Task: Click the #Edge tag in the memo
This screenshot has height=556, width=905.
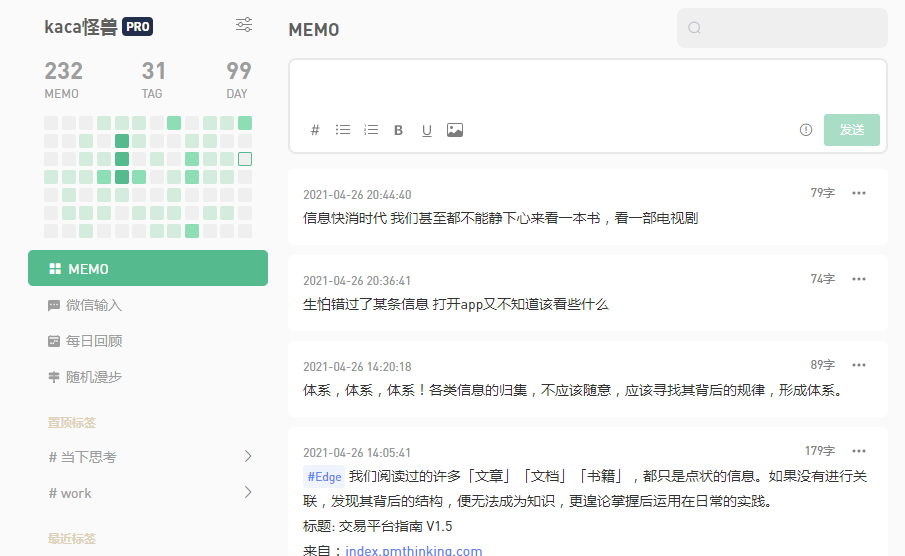Action: 324,476
